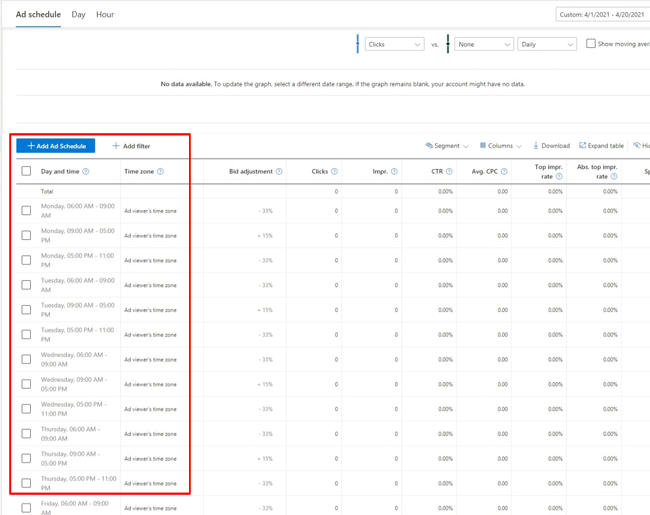The image size is (650, 515).
Task: Click the blue Clicks series line marker
Action: pos(358,44)
